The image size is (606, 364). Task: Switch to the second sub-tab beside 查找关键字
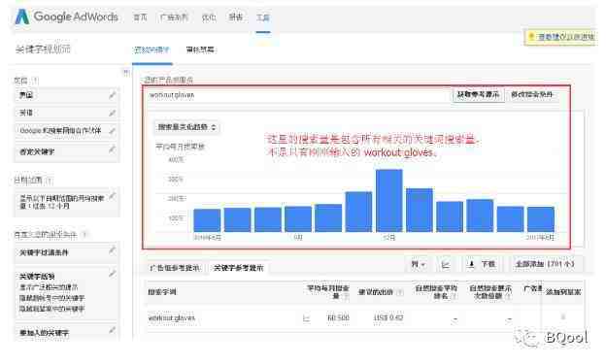[200, 50]
